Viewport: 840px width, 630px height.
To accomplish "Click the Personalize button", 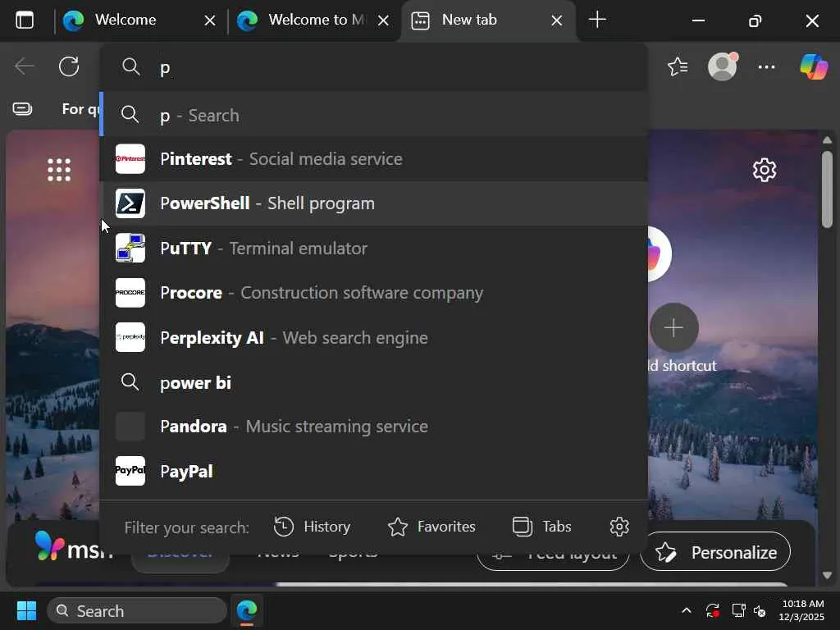I will pos(715,552).
